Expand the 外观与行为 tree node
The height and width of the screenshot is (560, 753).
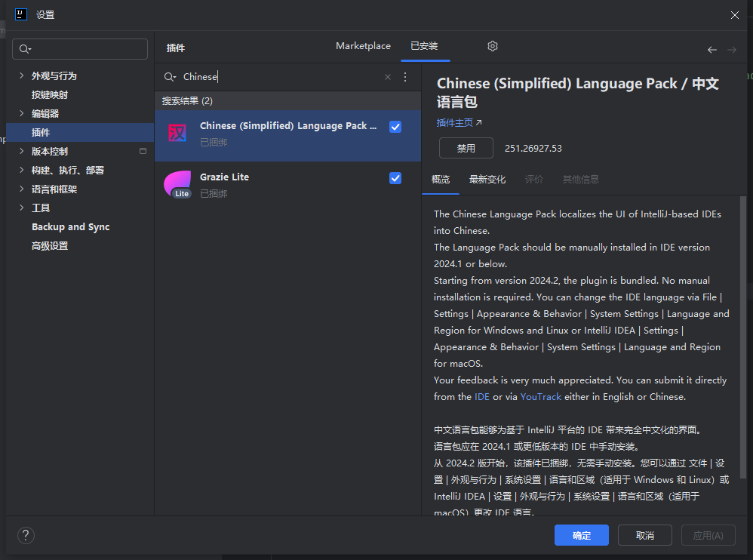coord(21,75)
